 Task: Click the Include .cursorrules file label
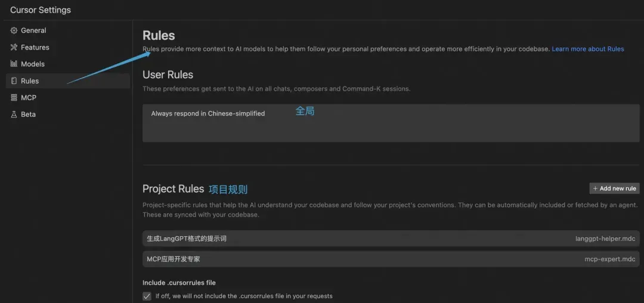(179, 283)
